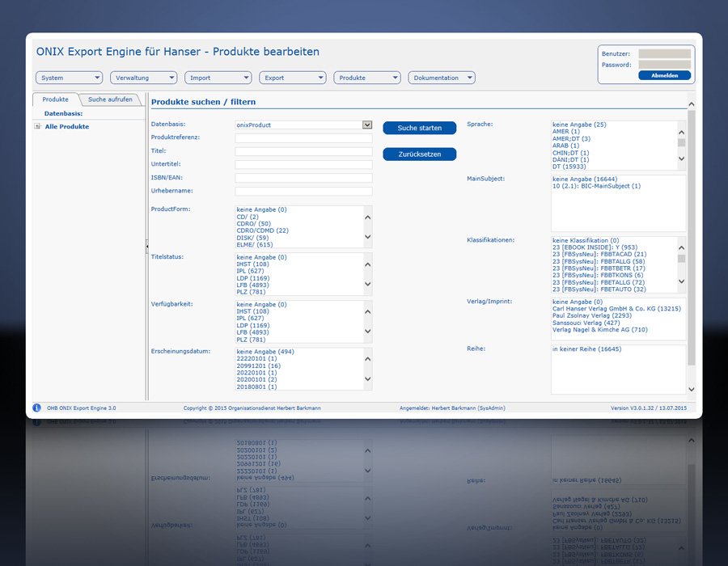Image resolution: width=728 pixels, height=566 pixels.
Task: Open the System menu dropdown
Action: (x=70, y=78)
